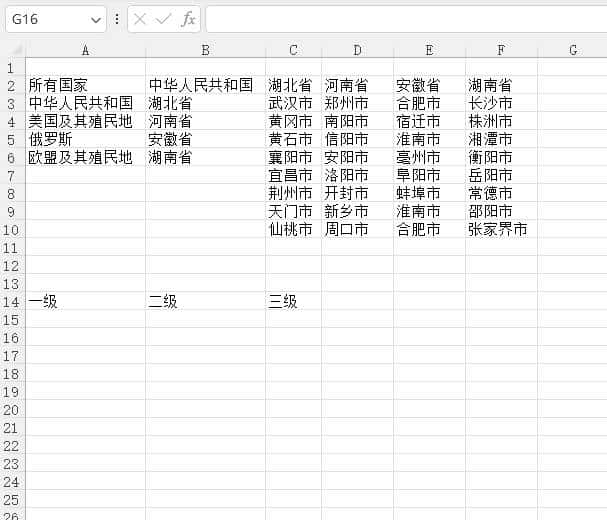
Task: Click cell 信阳市
Action: [x=357, y=139]
